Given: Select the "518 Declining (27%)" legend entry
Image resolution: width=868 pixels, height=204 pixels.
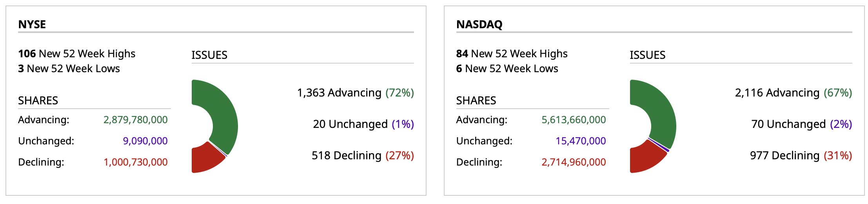Looking at the screenshot, I should point(363,156).
